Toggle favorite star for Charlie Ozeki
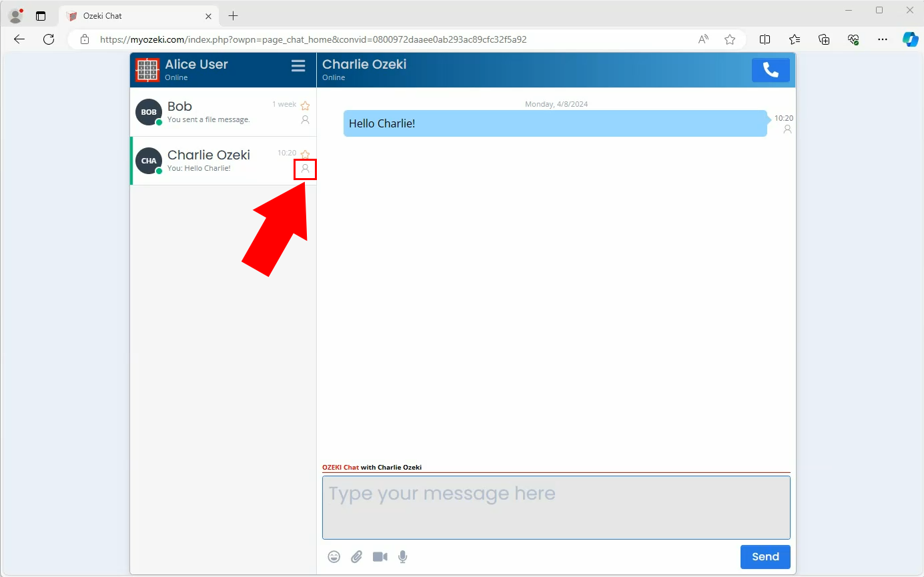 click(x=305, y=154)
